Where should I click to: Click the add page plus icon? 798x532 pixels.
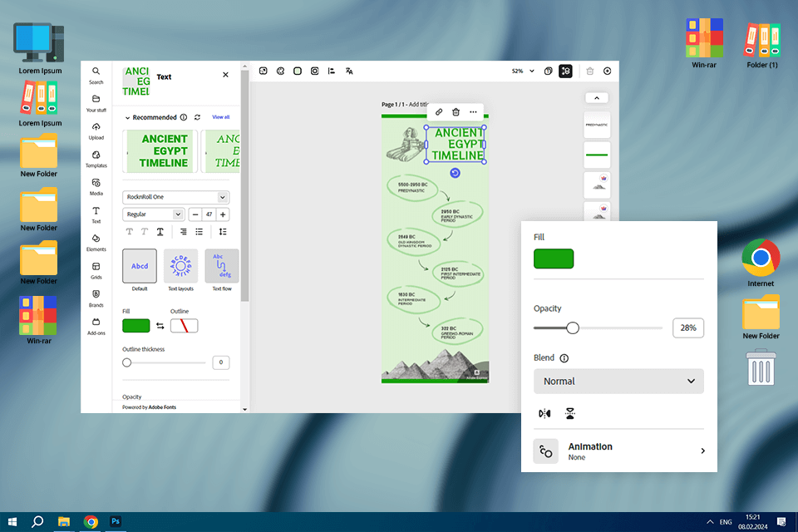[x=607, y=71]
